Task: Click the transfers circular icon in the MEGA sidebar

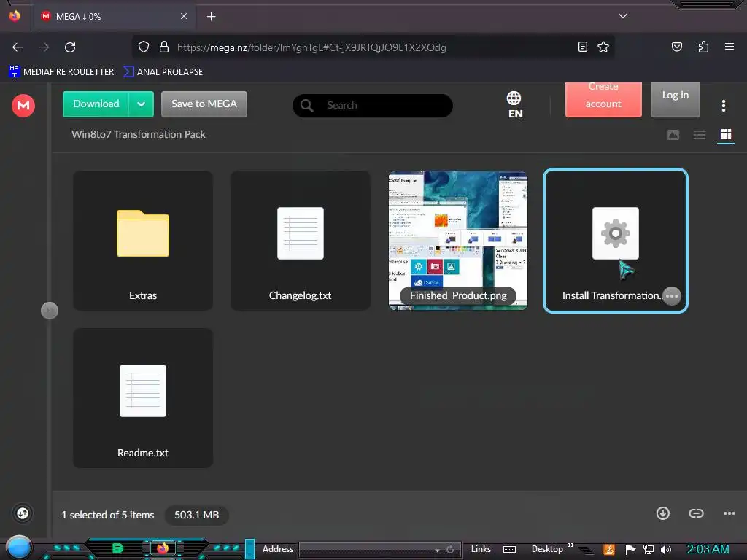Action: 23,513
